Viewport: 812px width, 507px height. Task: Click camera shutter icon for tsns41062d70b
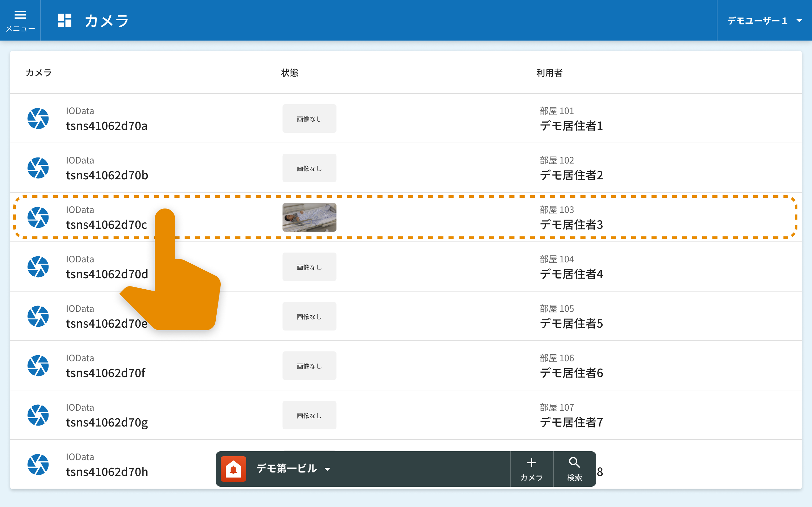[38, 168]
